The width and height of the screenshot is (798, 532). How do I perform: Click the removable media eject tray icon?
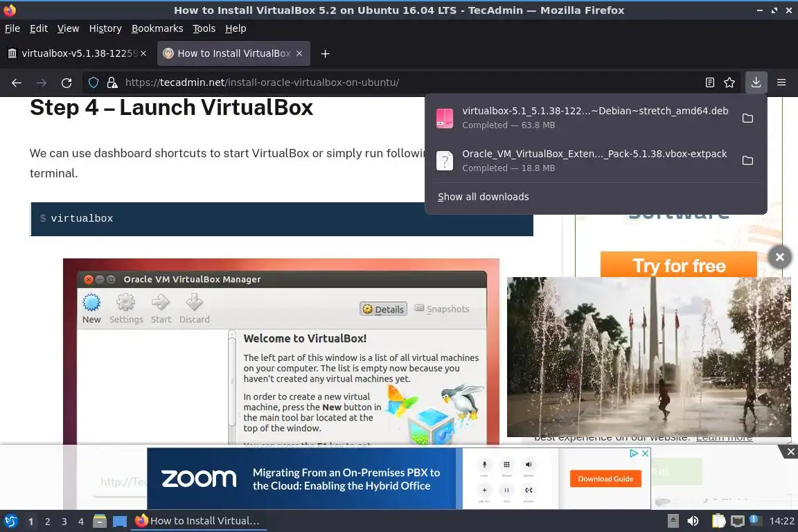(673, 521)
